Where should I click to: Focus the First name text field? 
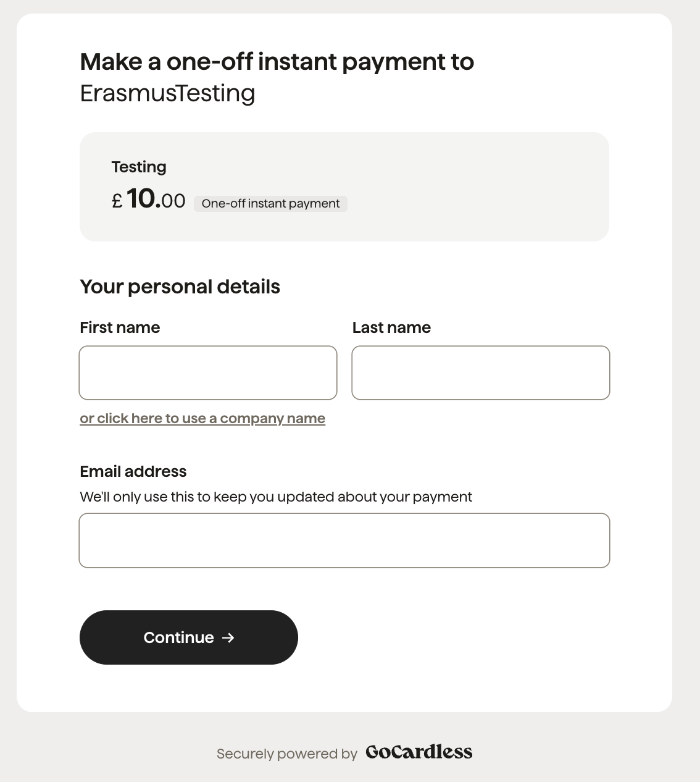[208, 372]
